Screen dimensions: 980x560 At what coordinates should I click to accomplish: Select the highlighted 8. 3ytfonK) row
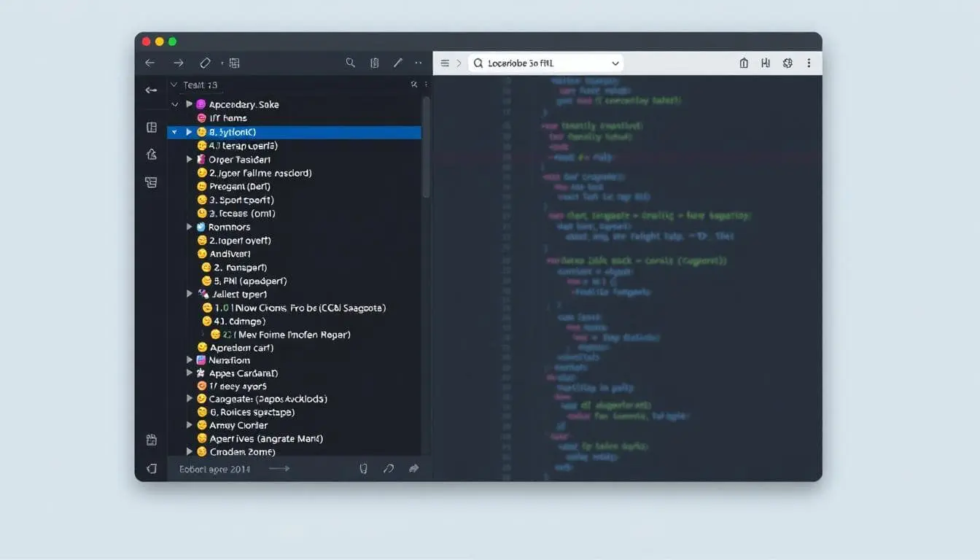pyautogui.click(x=294, y=132)
